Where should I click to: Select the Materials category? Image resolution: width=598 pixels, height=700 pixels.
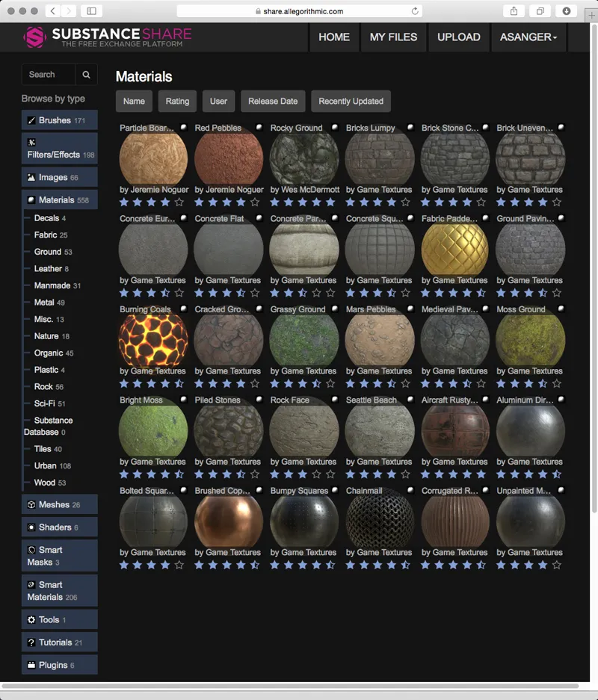(59, 200)
